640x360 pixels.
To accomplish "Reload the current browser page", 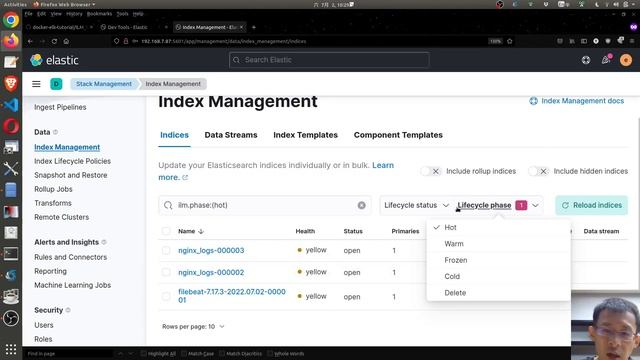I will click(54, 41).
